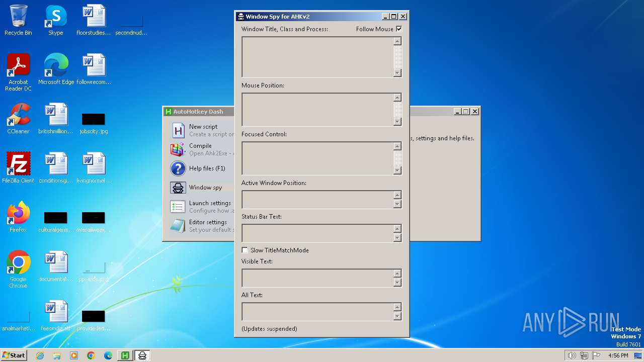Click up arrow of Window Title box scrollbar
Screen dimensions: 644x362
pos(397,42)
